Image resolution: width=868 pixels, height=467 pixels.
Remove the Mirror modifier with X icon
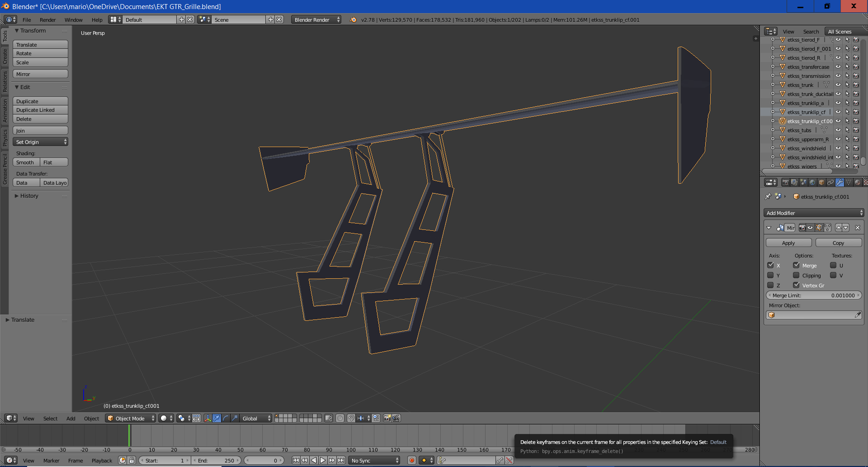tap(857, 228)
